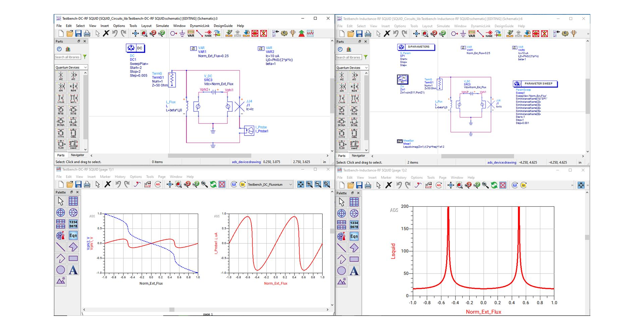The height and width of the screenshot is (330, 644).
Task: Insert Eqn equation in DC-RF display palette
Action: (x=73, y=235)
